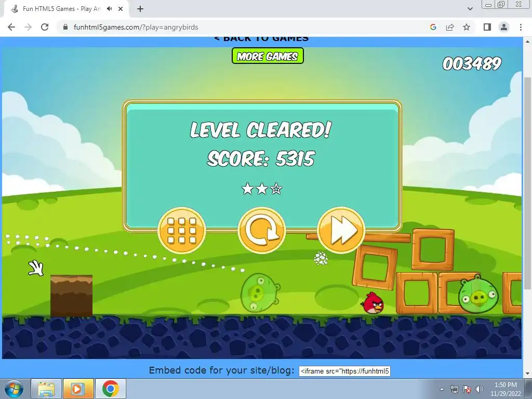532x399 pixels.
Task: Expand the tab search chevron
Action: click(x=470, y=9)
